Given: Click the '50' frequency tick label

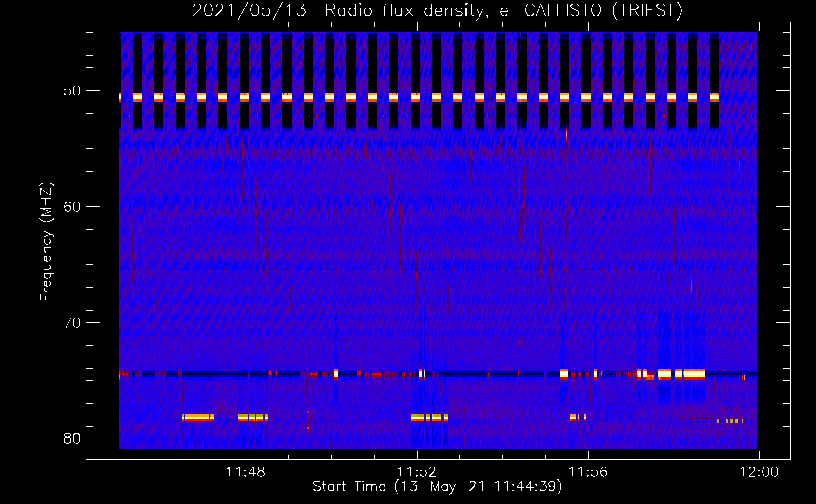Looking at the screenshot, I should click(72, 91).
